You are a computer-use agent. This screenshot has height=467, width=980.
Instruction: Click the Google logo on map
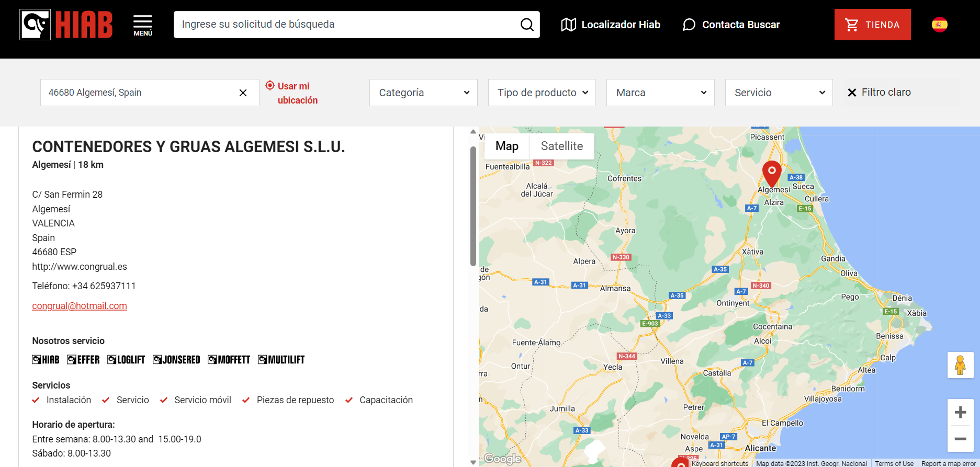[502, 459]
